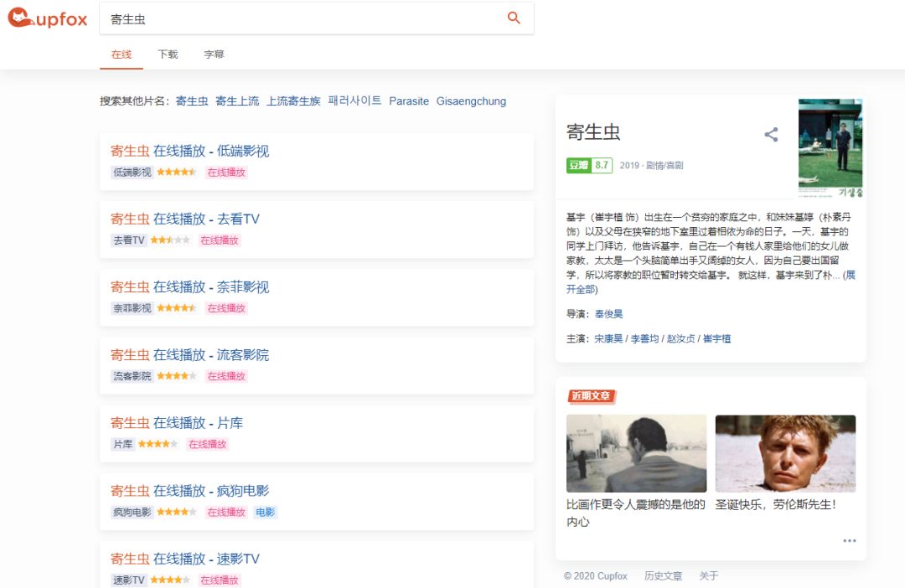Click star rating of 速影TV result
Image resolution: width=905 pixels, height=588 pixels.
[170, 580]
